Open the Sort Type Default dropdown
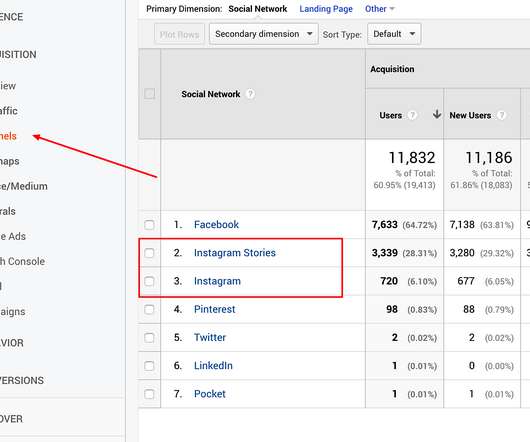The image size is (530, 442). [x=394, y=34]
